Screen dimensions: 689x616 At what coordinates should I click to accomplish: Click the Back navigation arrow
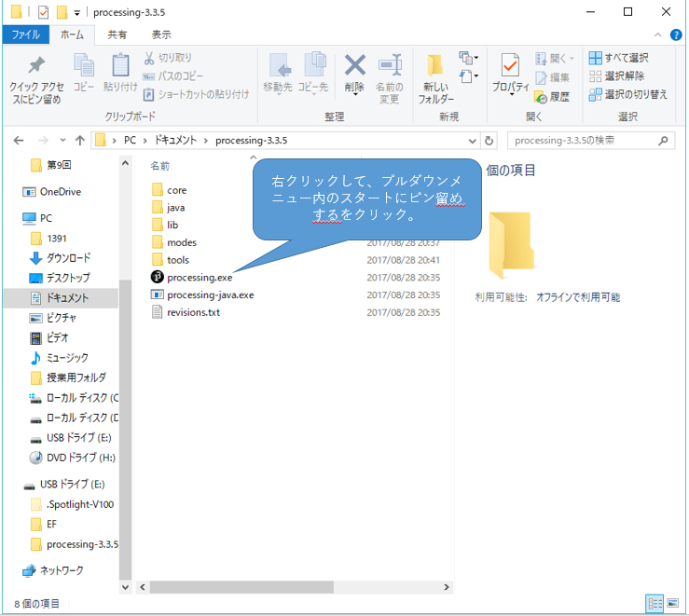(19, 141)
